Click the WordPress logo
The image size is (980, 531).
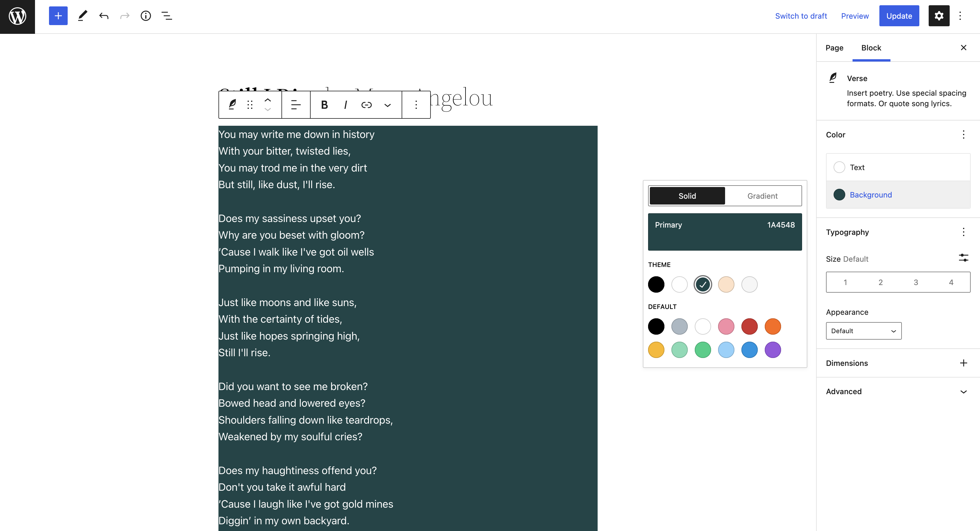pos(17,15)
